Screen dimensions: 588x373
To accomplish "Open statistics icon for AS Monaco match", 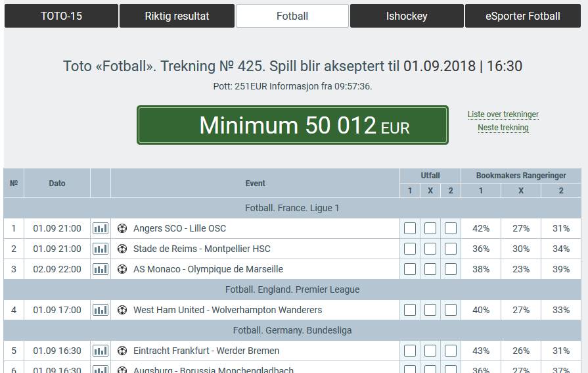I will coord(101,269).
